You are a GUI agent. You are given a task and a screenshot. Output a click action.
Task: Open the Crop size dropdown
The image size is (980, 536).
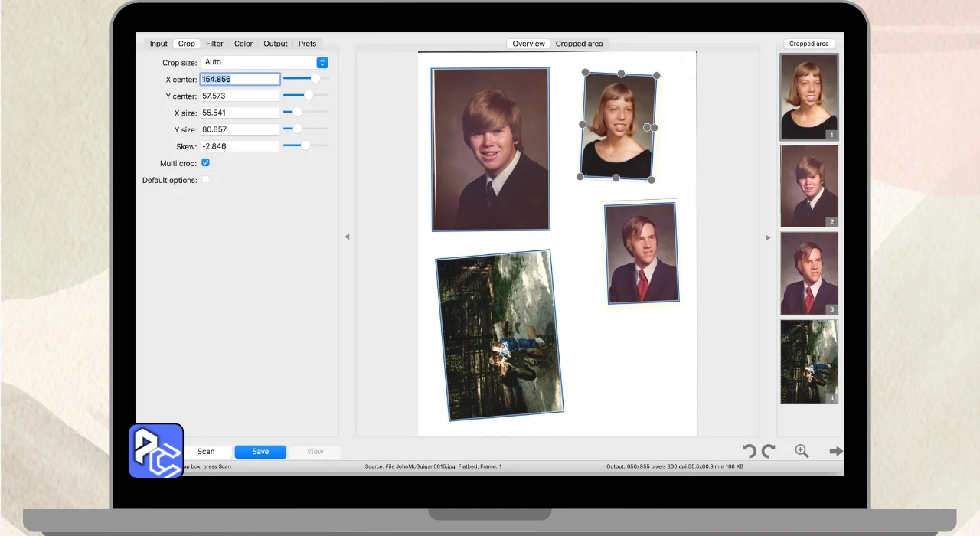point(264,62)
